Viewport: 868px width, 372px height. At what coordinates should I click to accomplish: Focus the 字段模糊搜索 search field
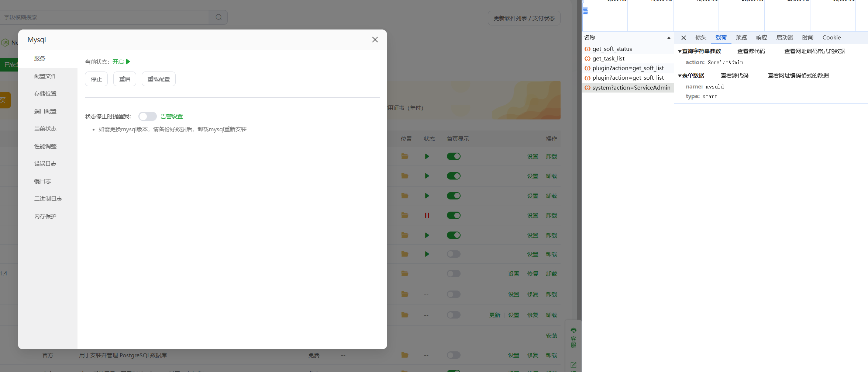(104, 17)
